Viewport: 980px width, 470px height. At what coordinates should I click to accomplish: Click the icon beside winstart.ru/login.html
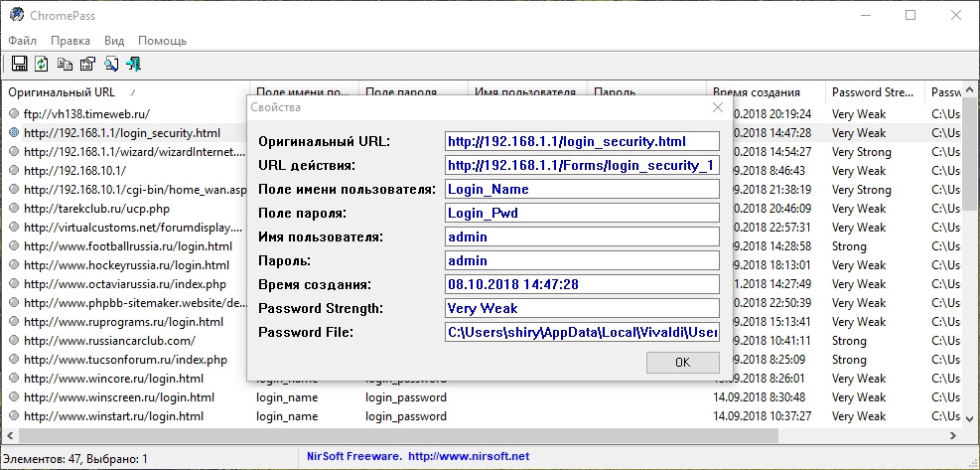[x=15, y=415]
